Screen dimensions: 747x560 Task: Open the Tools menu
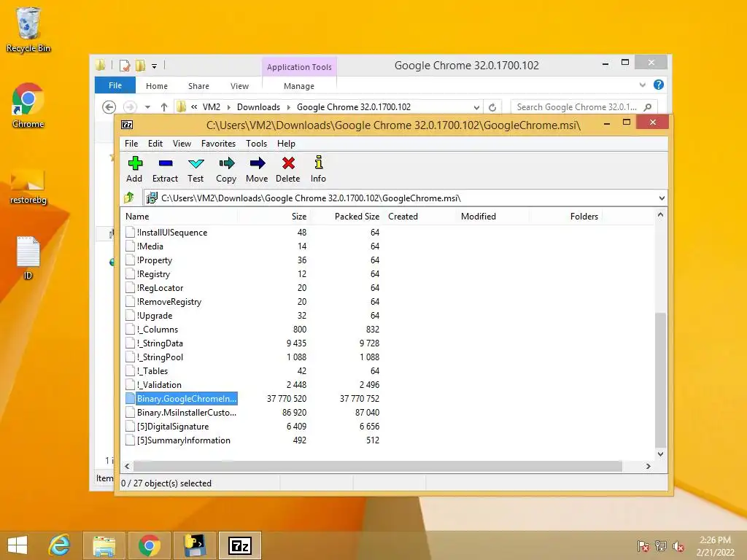[256, 144]
